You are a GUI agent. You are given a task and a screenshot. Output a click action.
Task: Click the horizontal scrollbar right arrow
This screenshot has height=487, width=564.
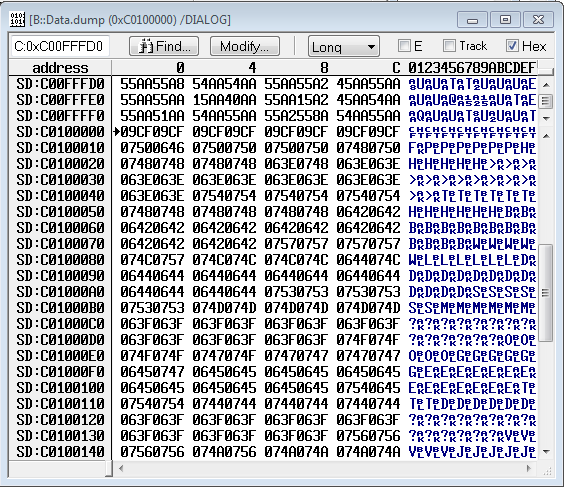click(529, 468)
